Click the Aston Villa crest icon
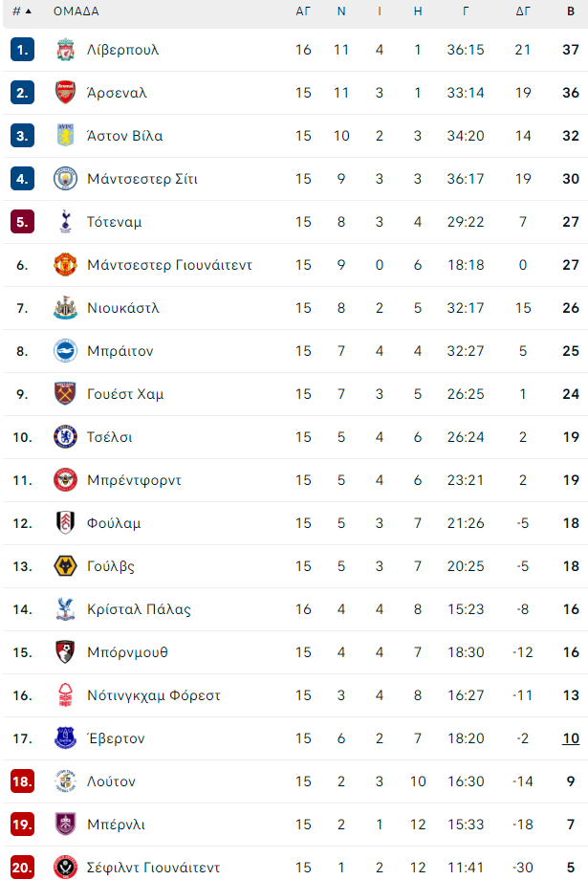588x880 pixels. (x=65, y=136)
